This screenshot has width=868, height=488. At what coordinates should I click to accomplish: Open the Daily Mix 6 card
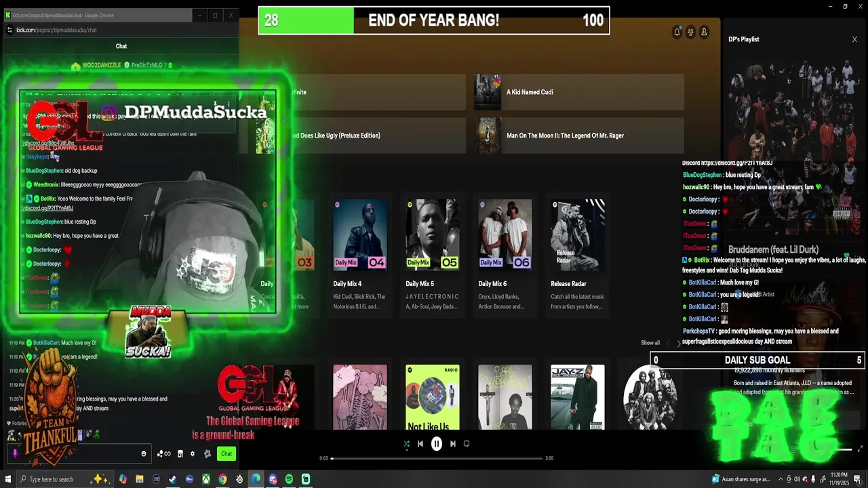point(505,255)
